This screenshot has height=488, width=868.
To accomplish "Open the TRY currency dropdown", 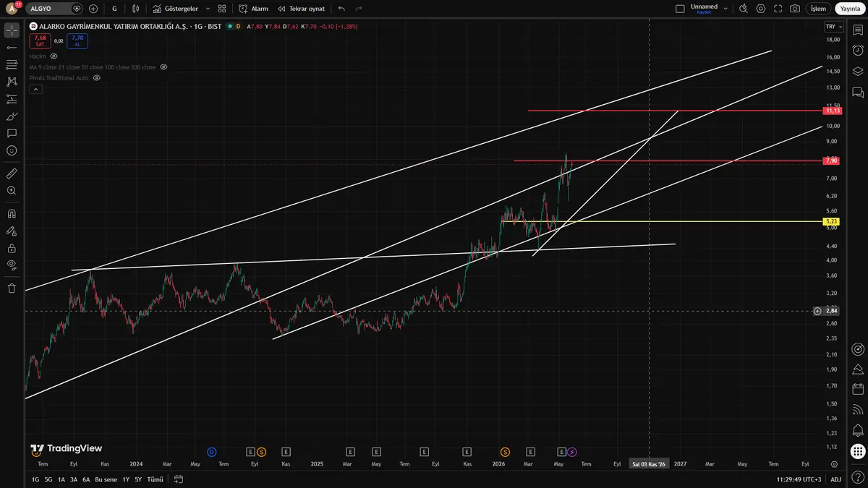I will 833,26.
